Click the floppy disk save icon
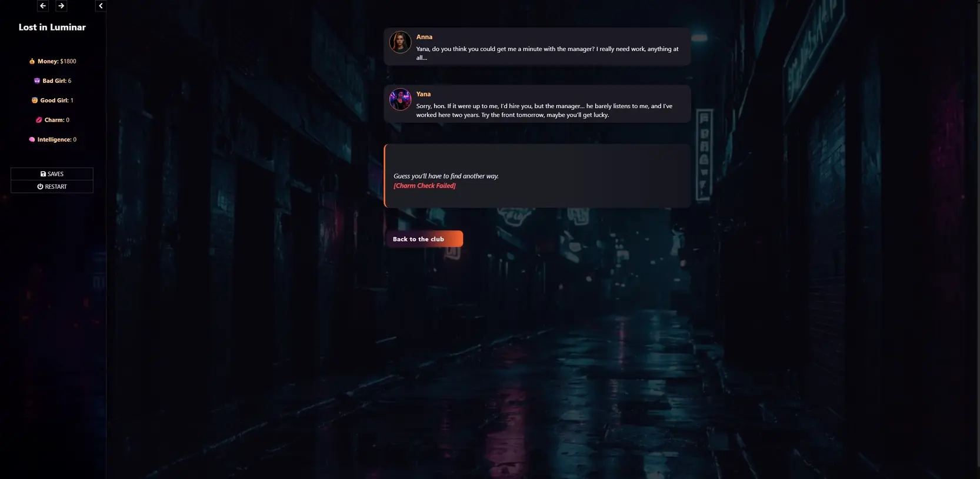Image resolution: width=980 pixels, height=479 pixels. coord(43,174)
